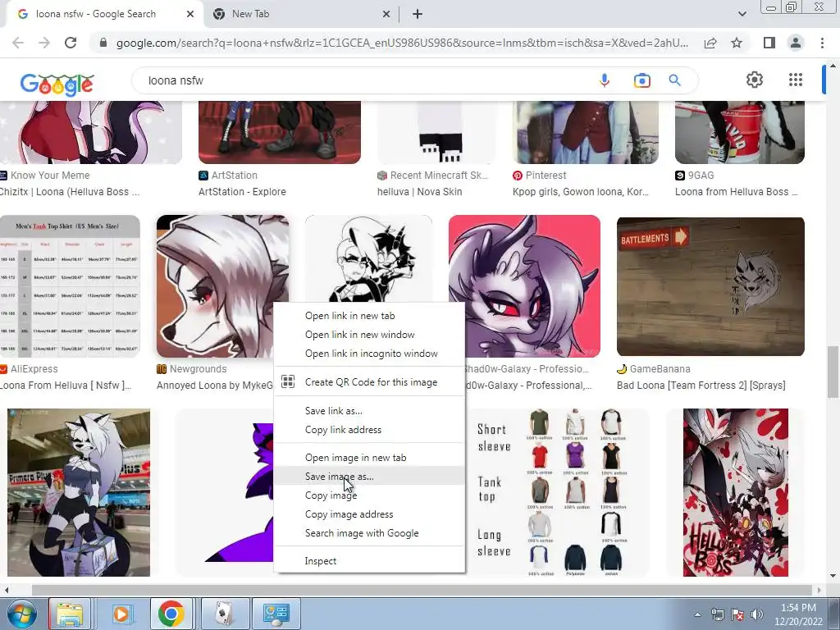Search by image with camera icon

[x=641, y=80]
